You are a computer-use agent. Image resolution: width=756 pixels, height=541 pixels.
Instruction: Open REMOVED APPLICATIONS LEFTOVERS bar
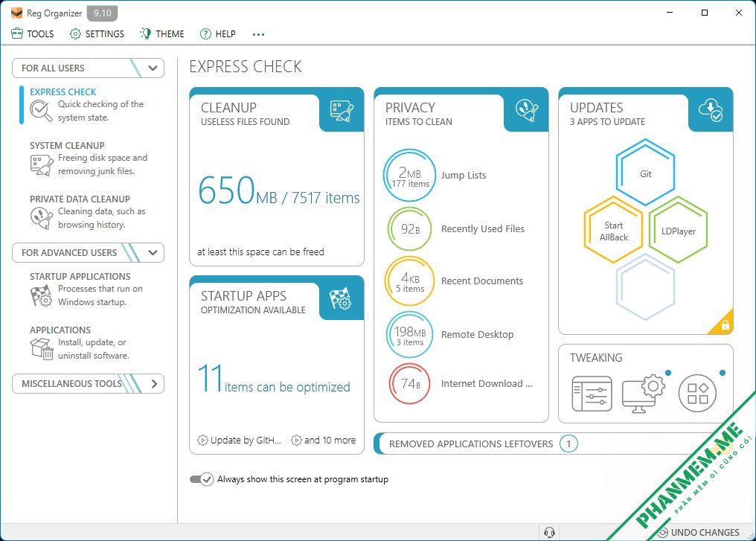pos(554,444)
